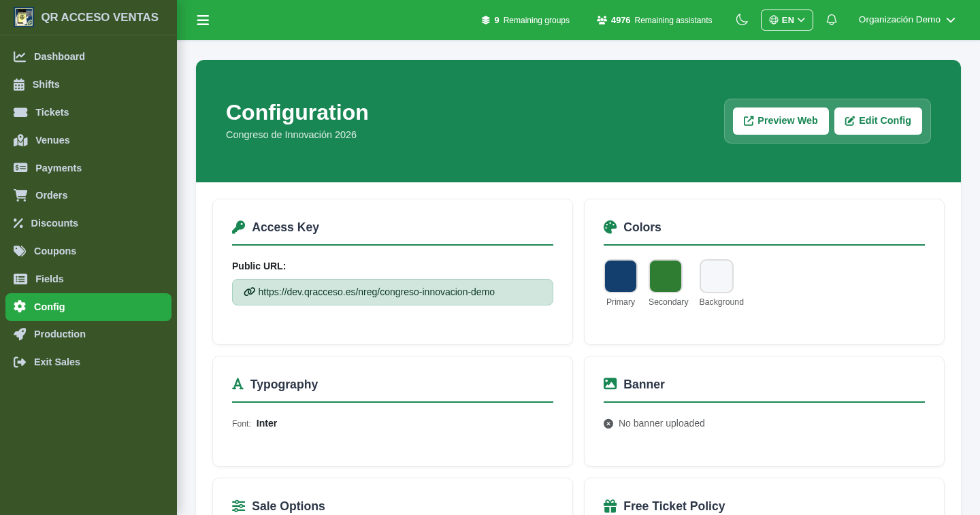
Task: Click the Config gear icon
Action: pyautogui.click(x=20, y=307)
